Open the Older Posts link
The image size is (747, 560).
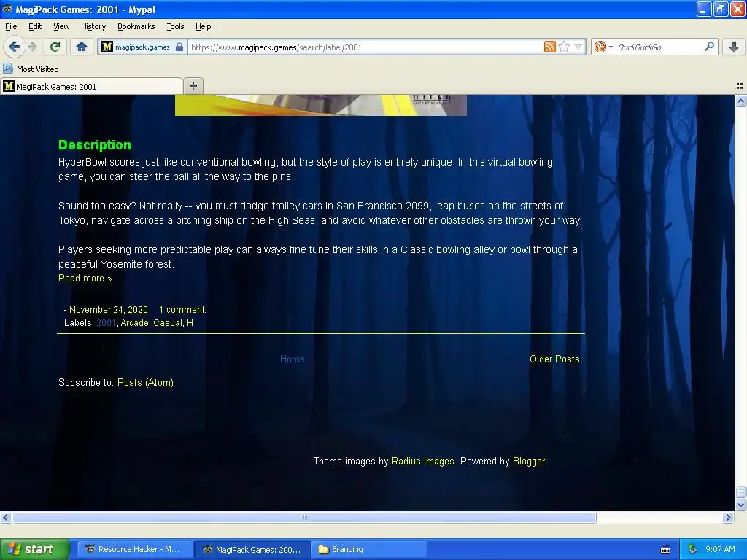554,359
